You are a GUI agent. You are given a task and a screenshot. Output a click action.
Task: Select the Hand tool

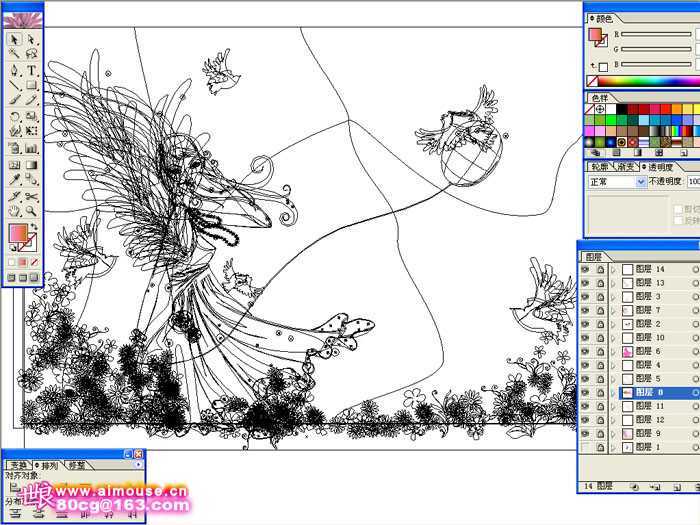[x=14, y=211]
